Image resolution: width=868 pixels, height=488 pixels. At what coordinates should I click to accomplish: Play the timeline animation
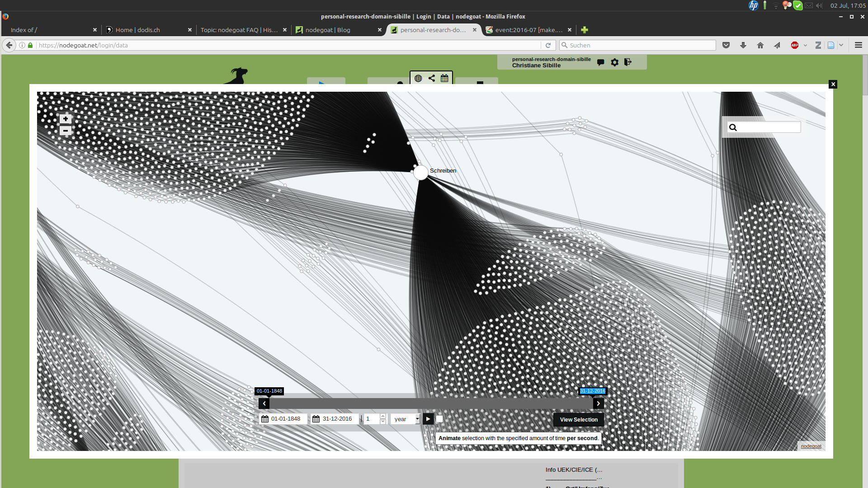(428, 419)
